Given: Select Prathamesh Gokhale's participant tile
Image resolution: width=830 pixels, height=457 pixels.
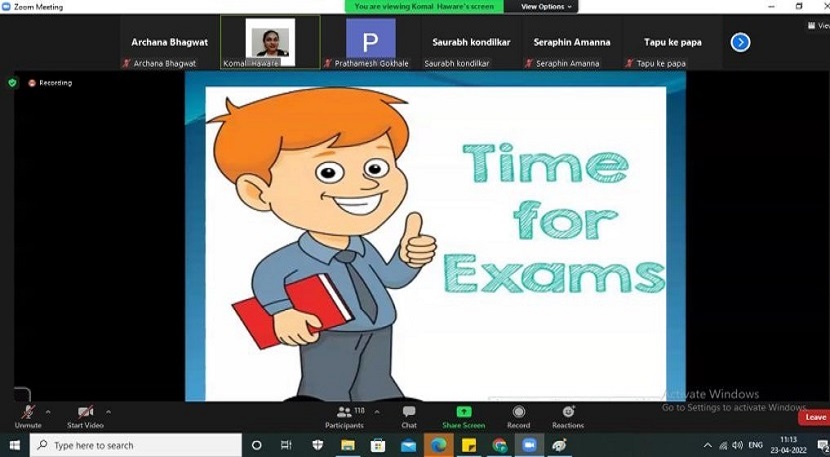Looking at the screenshot, I should (x=370, y=41).
